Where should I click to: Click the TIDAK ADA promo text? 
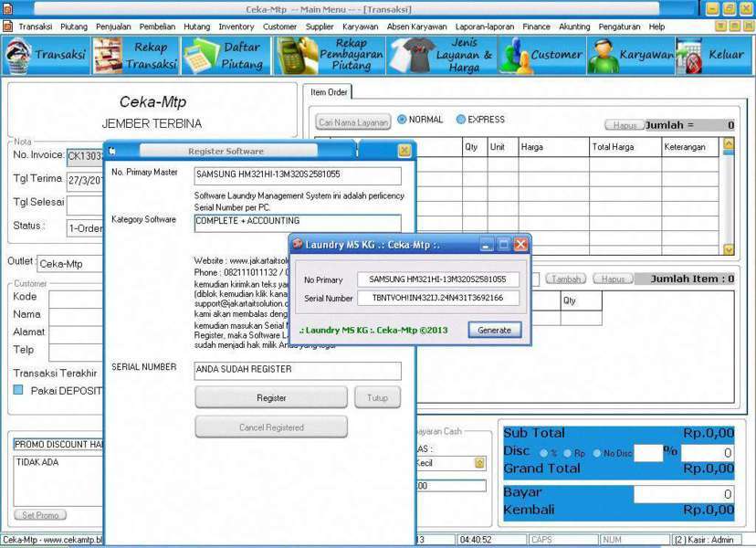(37, 462)
